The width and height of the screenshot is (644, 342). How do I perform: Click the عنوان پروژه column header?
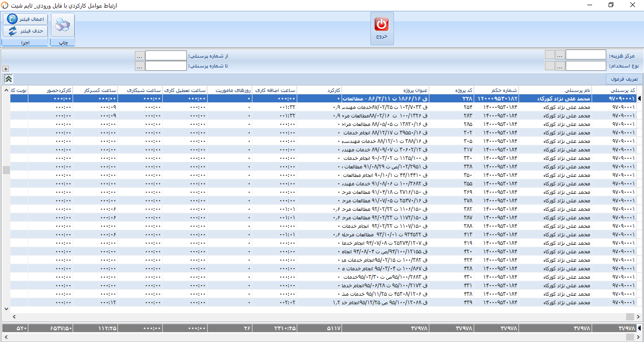click(385, 90)
